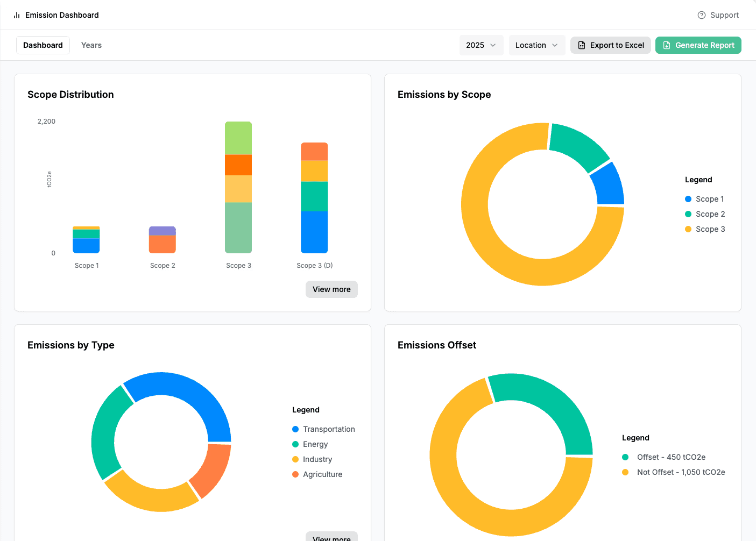The width and height of the screenshot is (756, 541).
Task: Switch to the Years tab
Action: click(91, 45)
